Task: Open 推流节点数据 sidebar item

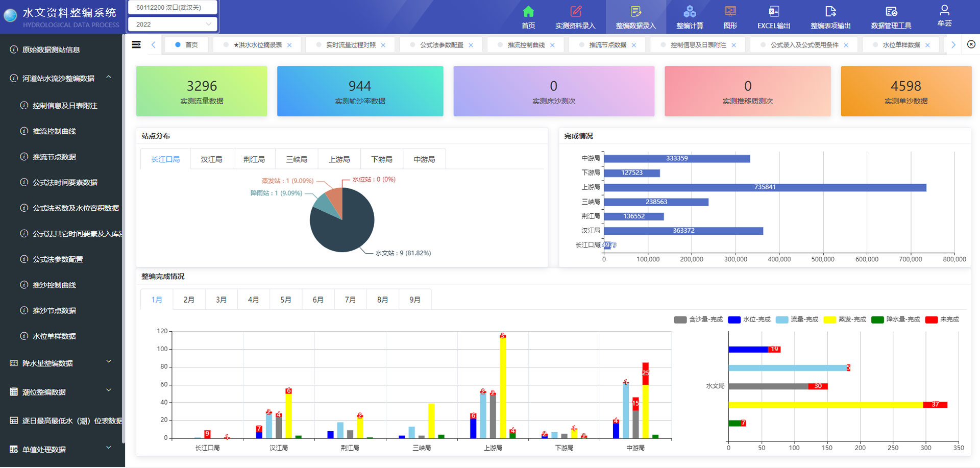Action: tap(54, 157)
